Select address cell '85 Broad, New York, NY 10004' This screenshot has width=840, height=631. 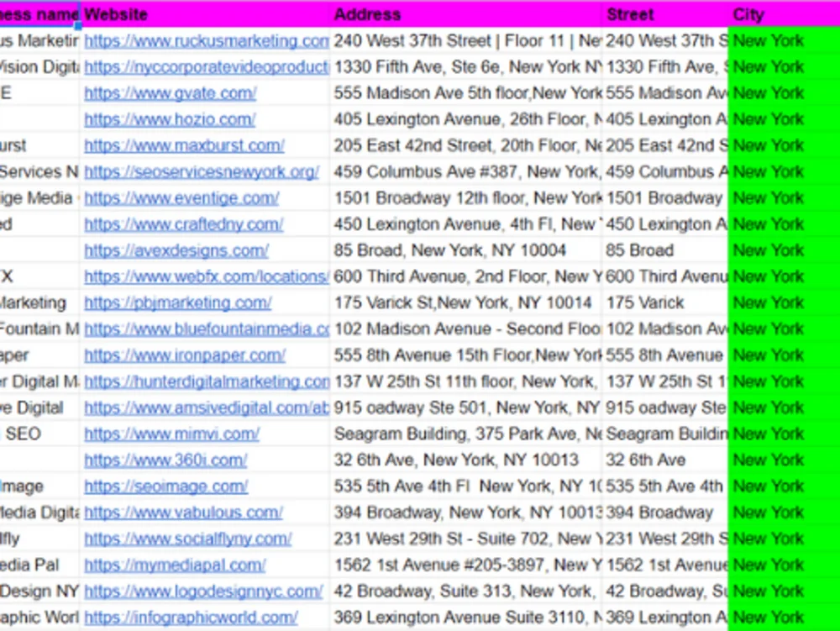point(466,250)
